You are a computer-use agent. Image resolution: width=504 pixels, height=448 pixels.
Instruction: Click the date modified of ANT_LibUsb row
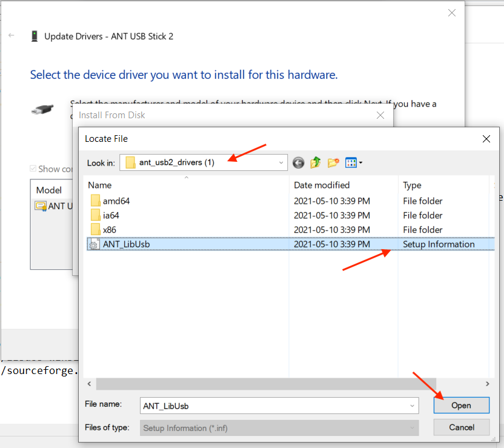[332, 244]
